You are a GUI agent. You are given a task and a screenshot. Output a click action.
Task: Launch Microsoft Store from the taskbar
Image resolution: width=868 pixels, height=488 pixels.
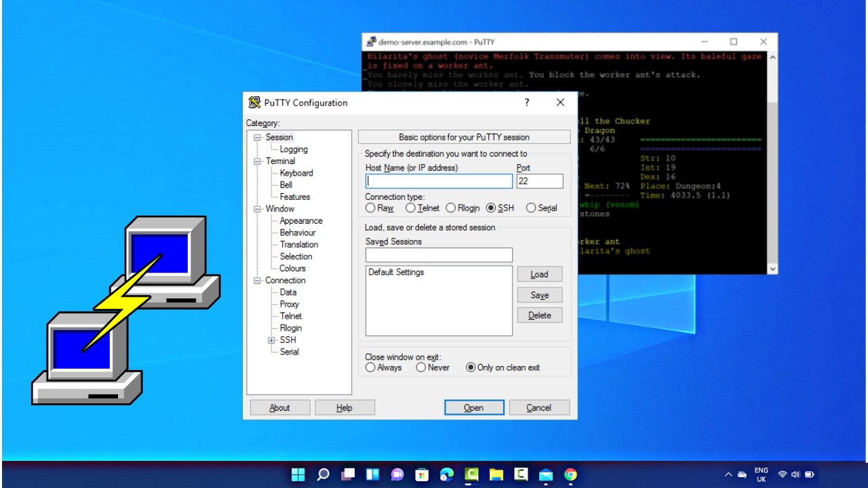pos(422,475)
